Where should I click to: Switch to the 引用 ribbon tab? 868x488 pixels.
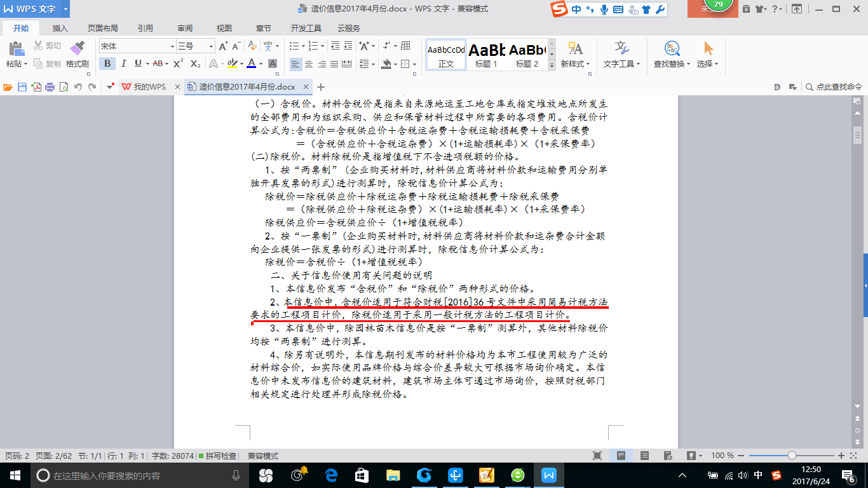click(x=146, y=28)
